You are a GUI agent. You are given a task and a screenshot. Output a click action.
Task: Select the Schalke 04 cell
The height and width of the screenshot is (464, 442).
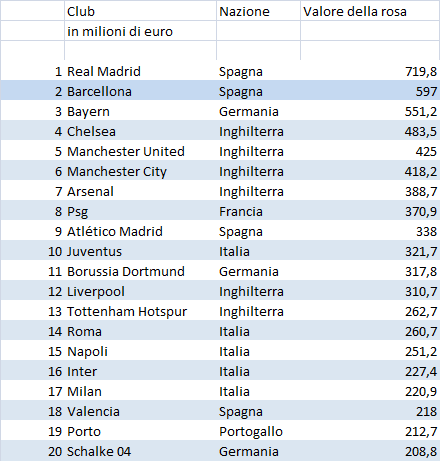coord(140,451)
